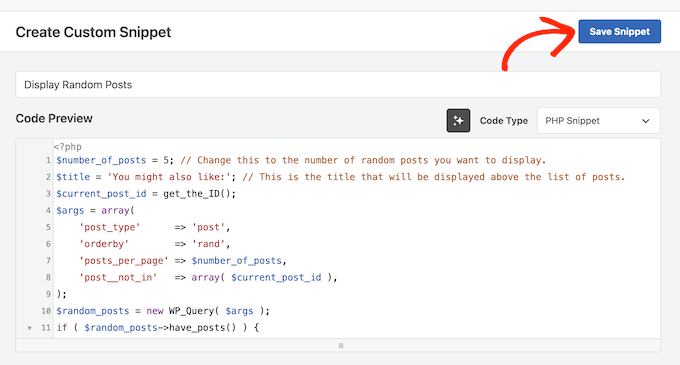Collapse the code fold arrow on line 11

click(x=29, y=328)
